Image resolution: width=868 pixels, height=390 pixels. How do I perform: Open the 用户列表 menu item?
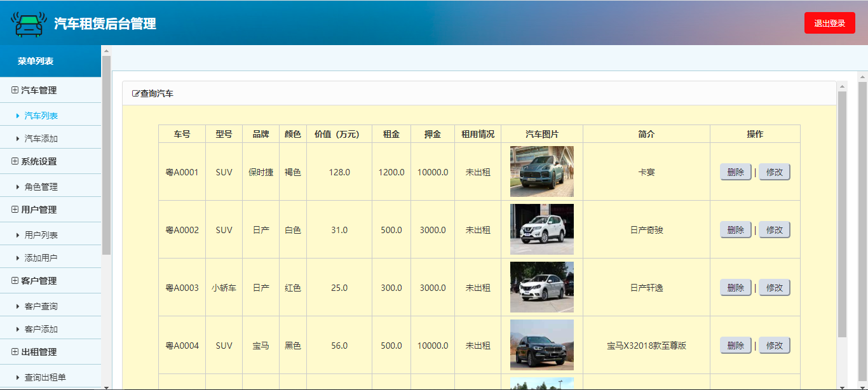click(x=41, y=235)
